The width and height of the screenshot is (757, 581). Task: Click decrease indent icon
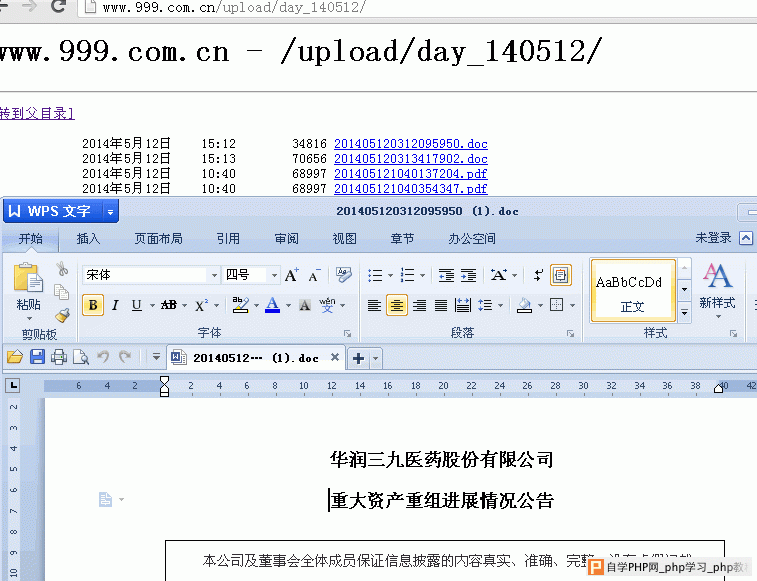pos(446,275)
